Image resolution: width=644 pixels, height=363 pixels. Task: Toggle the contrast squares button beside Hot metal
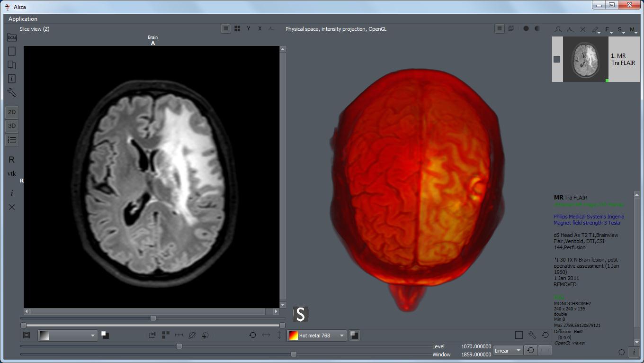[x=354, y=336]
